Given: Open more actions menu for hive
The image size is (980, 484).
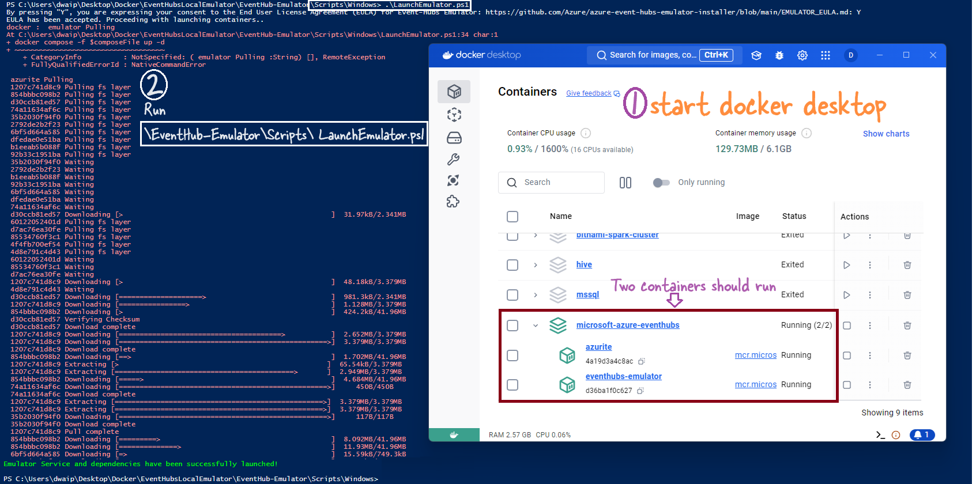Looking at the screenshot, I should coord(870,265).
